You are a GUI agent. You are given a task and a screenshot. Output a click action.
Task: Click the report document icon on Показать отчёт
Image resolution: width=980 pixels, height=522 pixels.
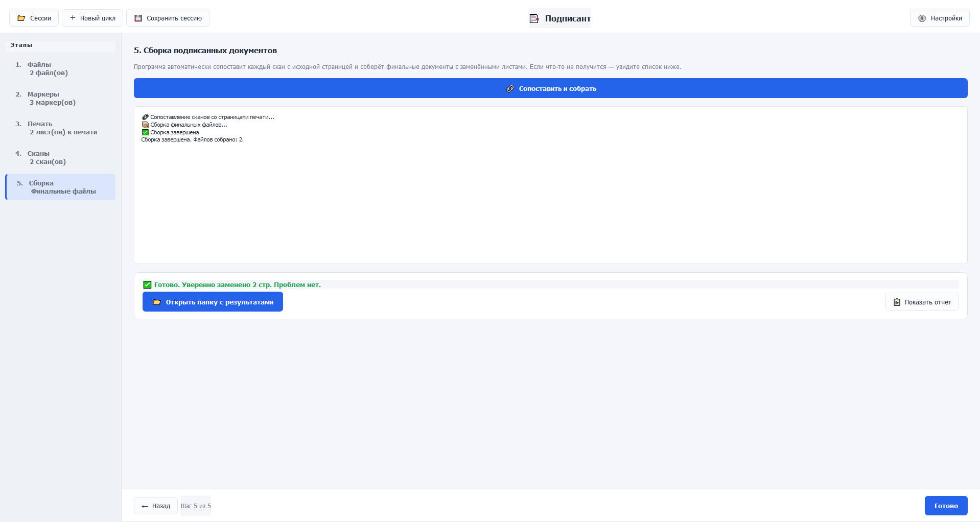tap(897, 302)
